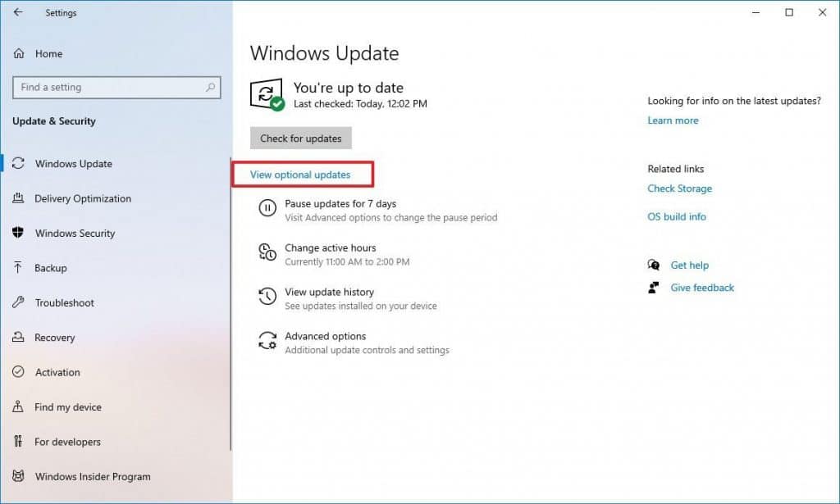Open the OS build info link
Screen dimensions: 840x504
point(676,217)
